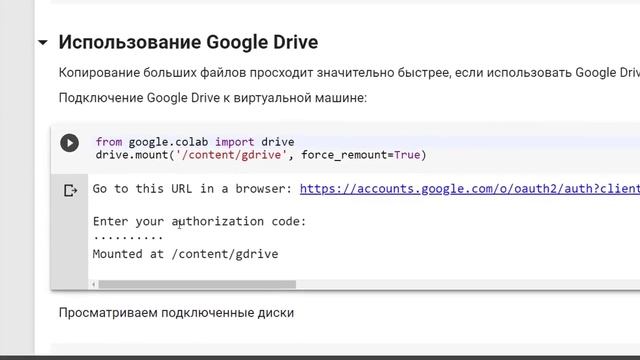Click paragraph "Подключение Google Drive к виртуальной машине:"
Image resolution: width=640 pixels, height=360 pixels.
tap(213, 98)
